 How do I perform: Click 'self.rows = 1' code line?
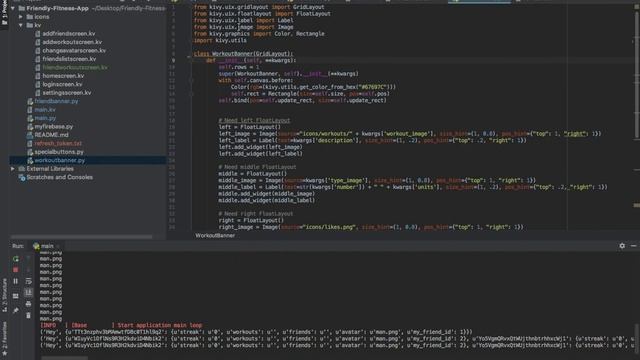click(239, 67)
